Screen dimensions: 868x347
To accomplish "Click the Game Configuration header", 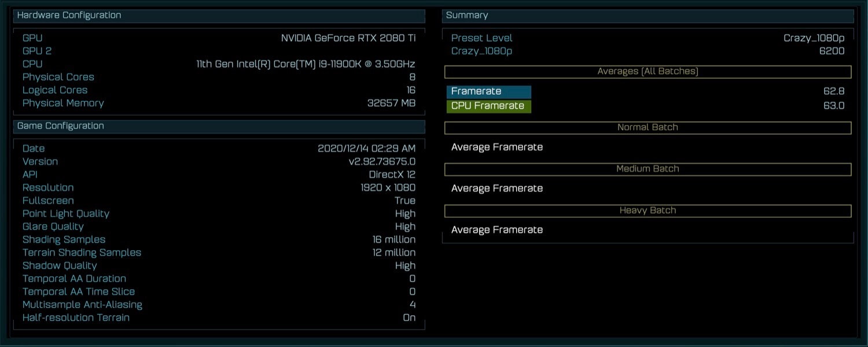I will (x=219, y=126).
